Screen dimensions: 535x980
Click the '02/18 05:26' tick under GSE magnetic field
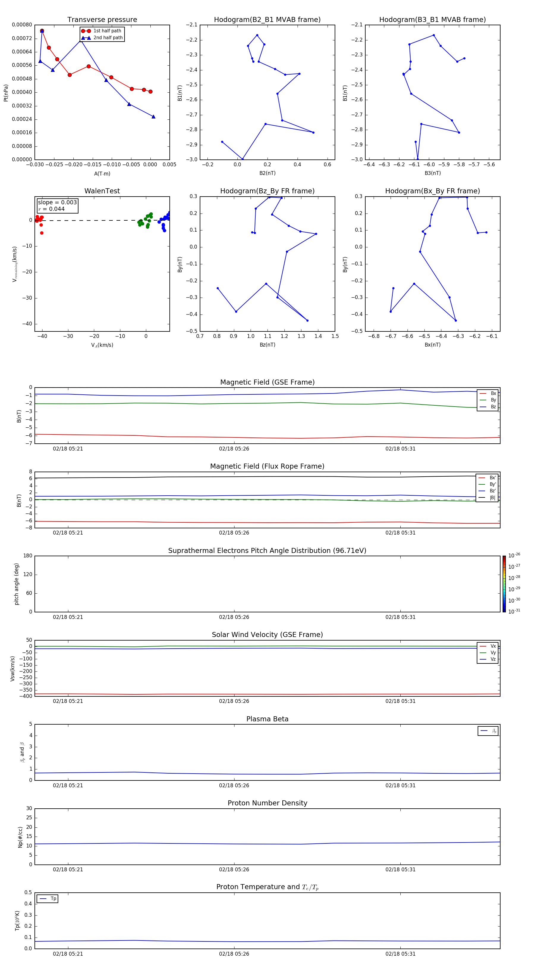[234, 449]
